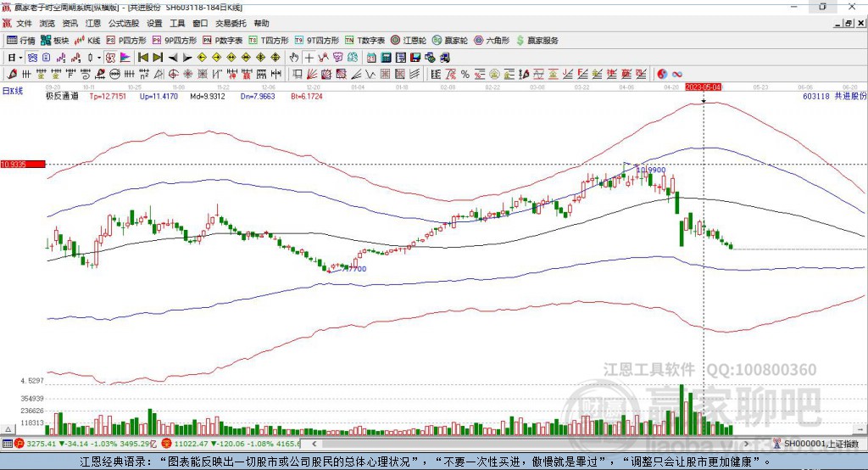Click SH000001 上证指数 in status bar
Image resolution: width=868 pixels, height=470 pixels.
pos(821,444)
